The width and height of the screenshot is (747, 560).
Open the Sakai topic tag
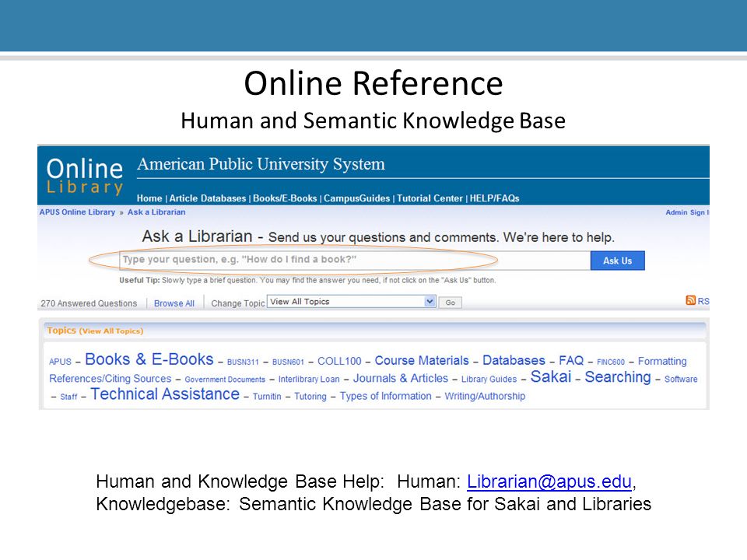coord(551,376)
